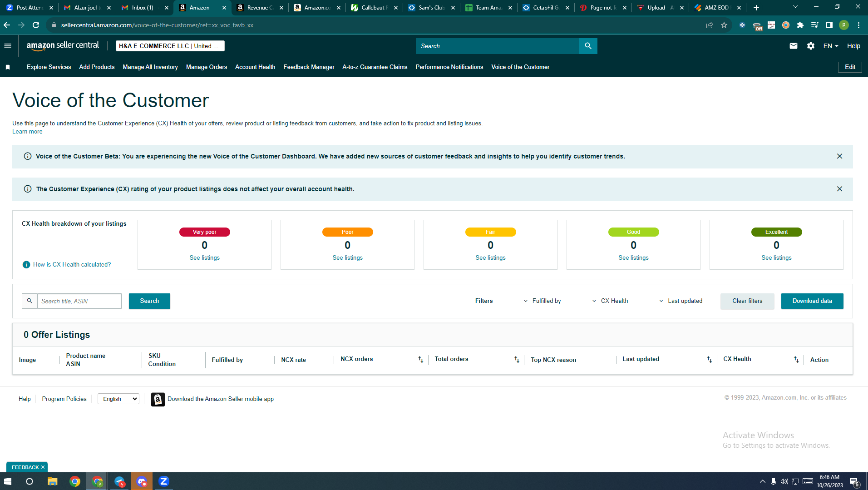Screen dimensions: 868x490
Task: Sort by NCX orders column arrows
Action: click(421, 360)
